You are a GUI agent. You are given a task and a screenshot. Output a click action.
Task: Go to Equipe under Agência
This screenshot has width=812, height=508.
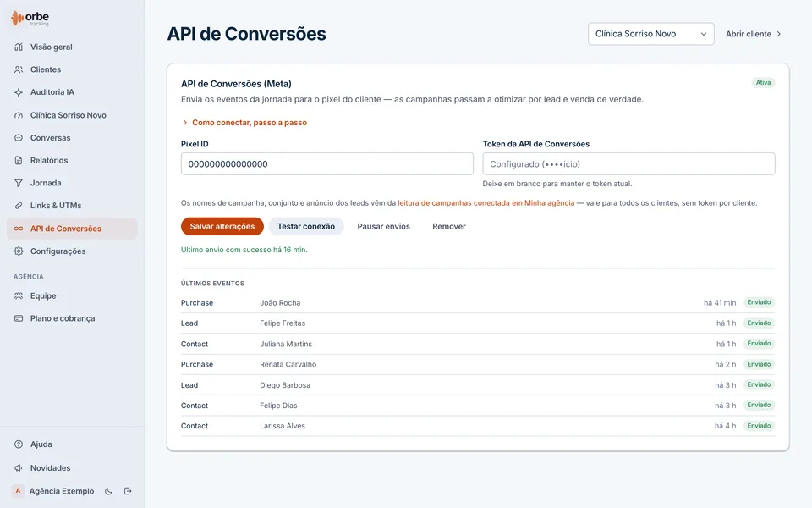(72, 296)
